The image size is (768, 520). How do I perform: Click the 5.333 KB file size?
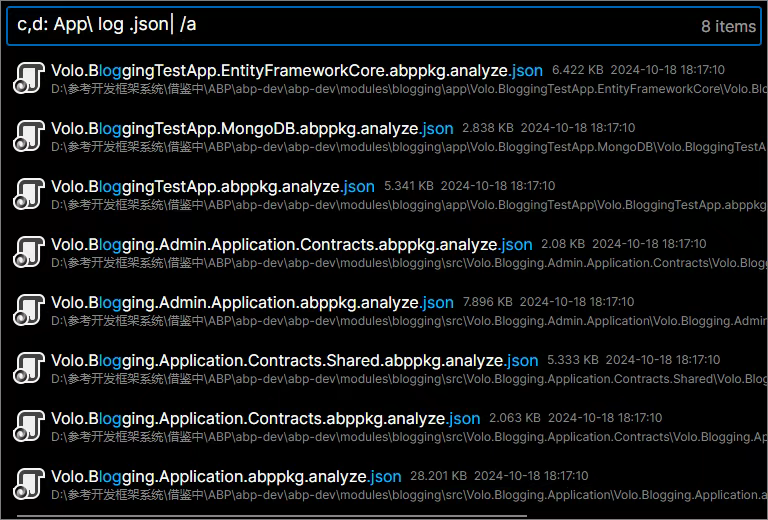573,360
